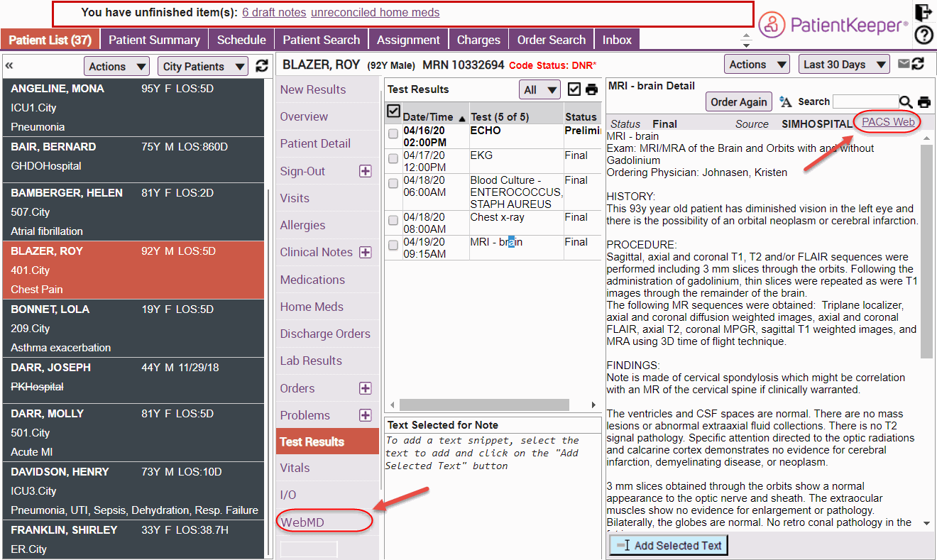Viewport: 937px width, 560px height.
Task: Open PACS Web link
Action: pyautogui.click(x=888, y=122)
